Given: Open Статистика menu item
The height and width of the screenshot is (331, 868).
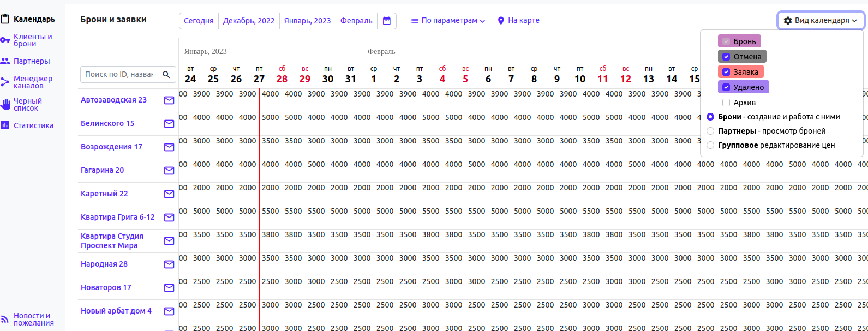Looking at the screenshot, I should tap(33, 125).
